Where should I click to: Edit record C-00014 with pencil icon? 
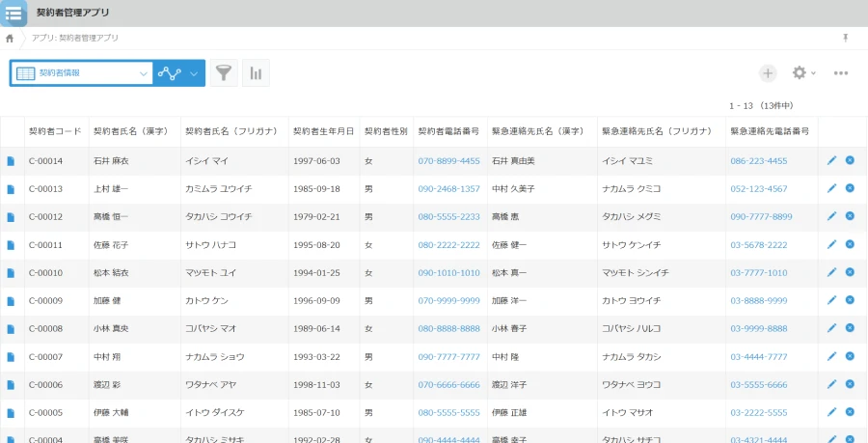[x=831, y=160]
